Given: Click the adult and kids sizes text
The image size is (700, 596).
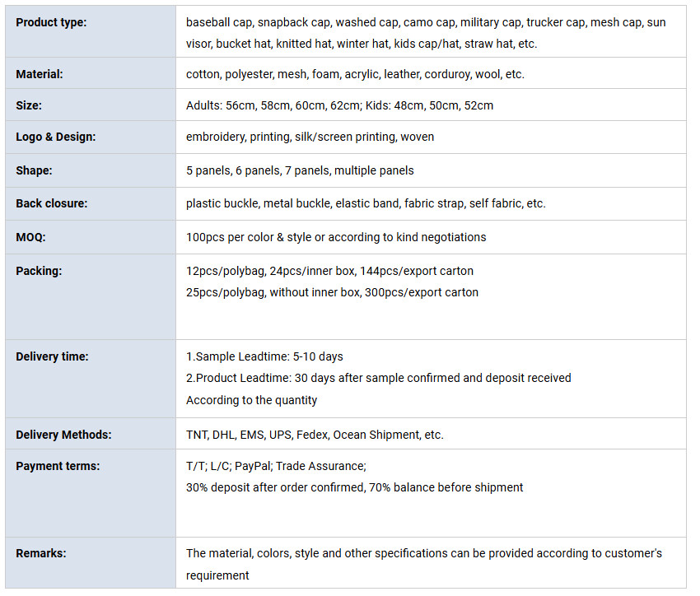Looking at the screenshot, I should (x=339, y=105).
